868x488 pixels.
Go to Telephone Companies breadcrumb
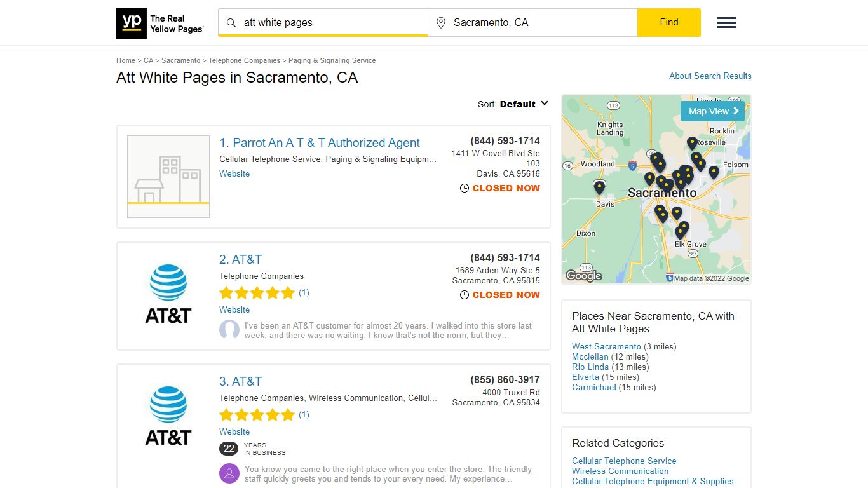[x=244, y=60]
